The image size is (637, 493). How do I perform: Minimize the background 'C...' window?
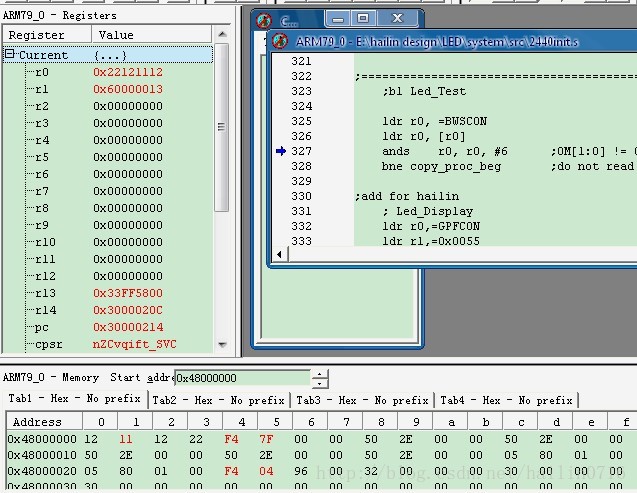click(338, 18)
